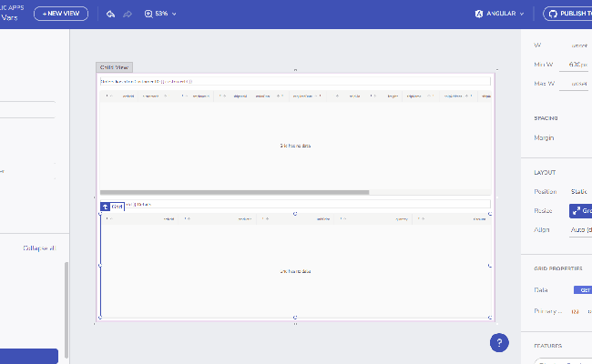Click the bottom-center resize handle of selected grid

[x=295, y=318]
